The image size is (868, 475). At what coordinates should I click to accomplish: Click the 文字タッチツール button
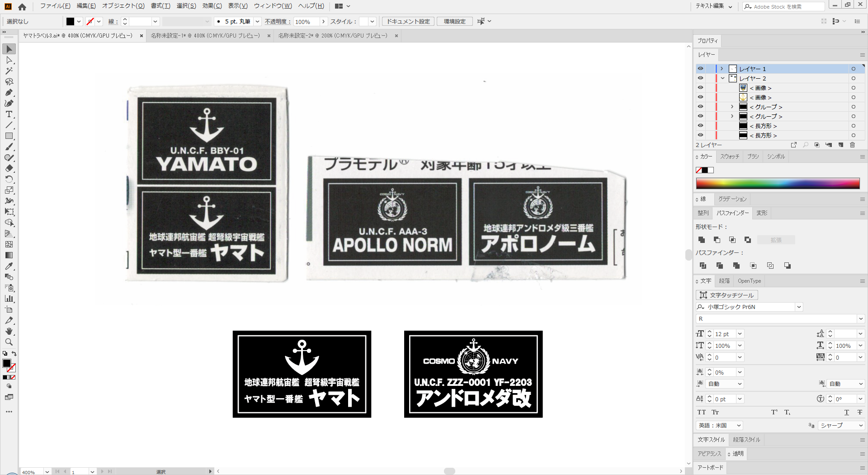(x=727, y=295)
